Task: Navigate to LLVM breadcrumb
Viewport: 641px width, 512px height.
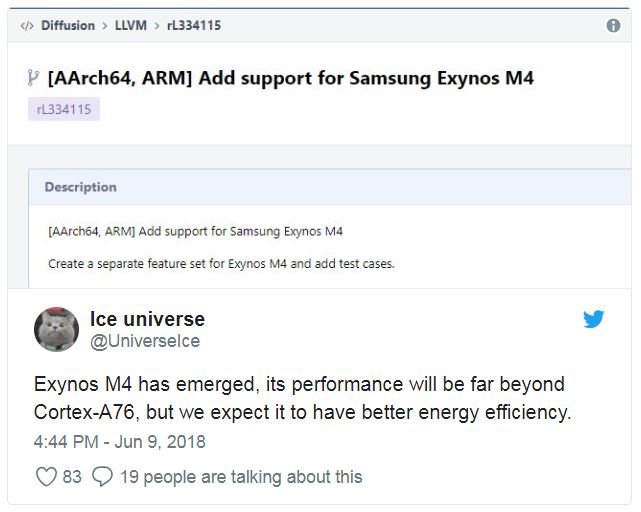Action: click(131, 26)
